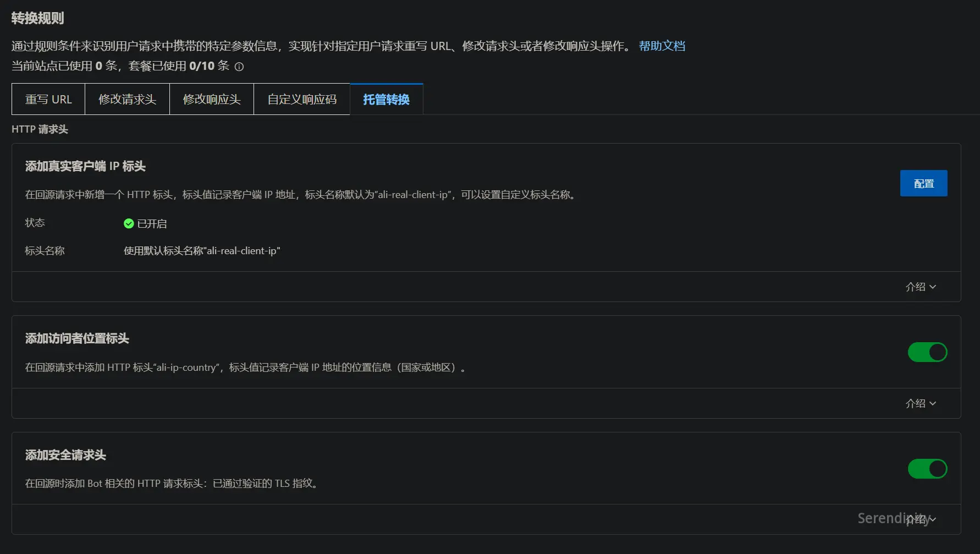The height and width of the screenshot is (554, 980).
Task: Click the 状态 field label
Action: tap(35, 223)
